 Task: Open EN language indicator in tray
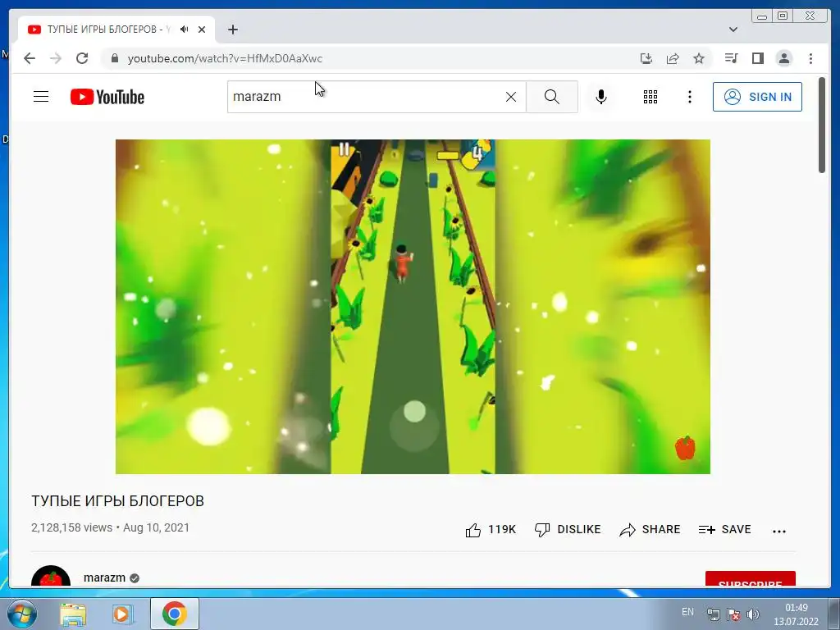[687, 612]
